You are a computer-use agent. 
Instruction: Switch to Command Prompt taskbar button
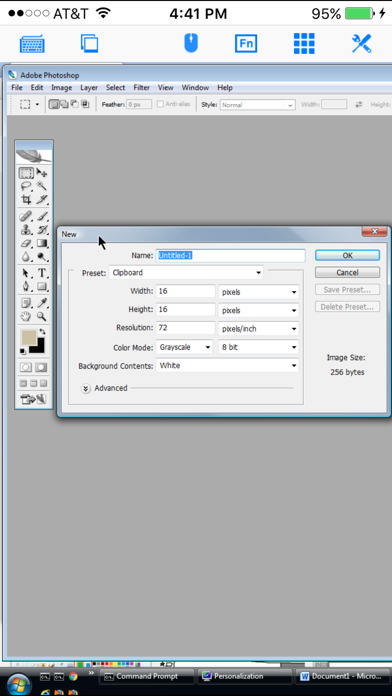pyautogui.click(x=147, y=676)
